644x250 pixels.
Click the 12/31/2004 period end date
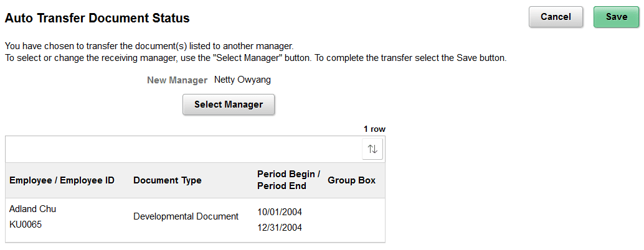[x=280, y=228]
